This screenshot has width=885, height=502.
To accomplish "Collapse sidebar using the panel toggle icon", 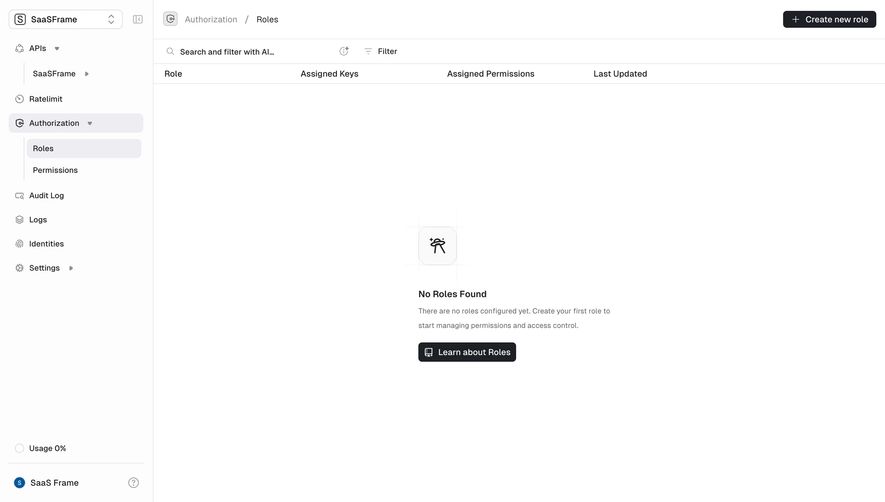I will pos(138,19).
